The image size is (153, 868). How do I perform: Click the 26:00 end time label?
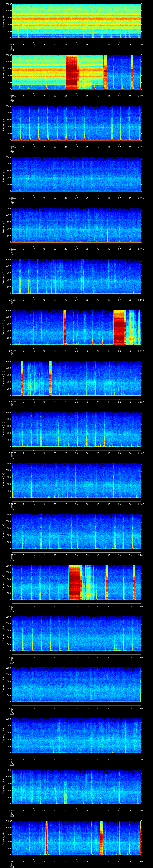coord(141,198)
